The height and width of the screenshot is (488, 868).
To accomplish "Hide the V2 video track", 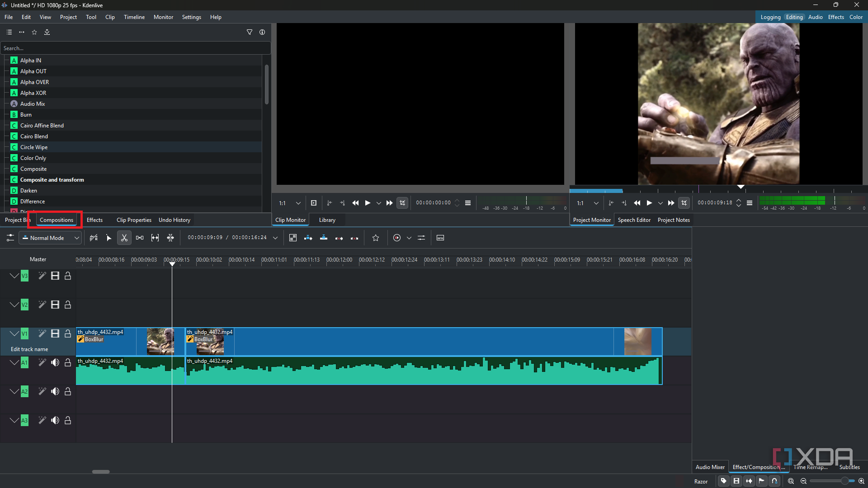I will (x=55, y=305).
